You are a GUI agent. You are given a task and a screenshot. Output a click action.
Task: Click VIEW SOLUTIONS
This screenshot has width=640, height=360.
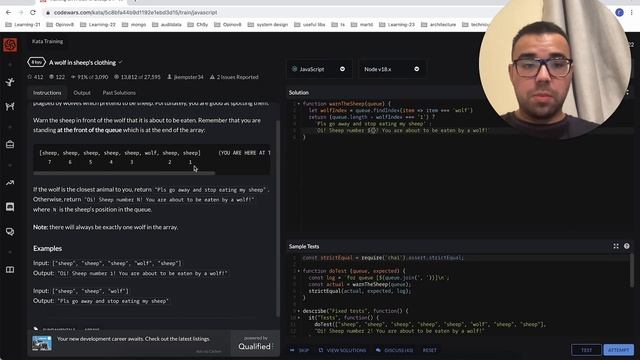coord(342,350)
